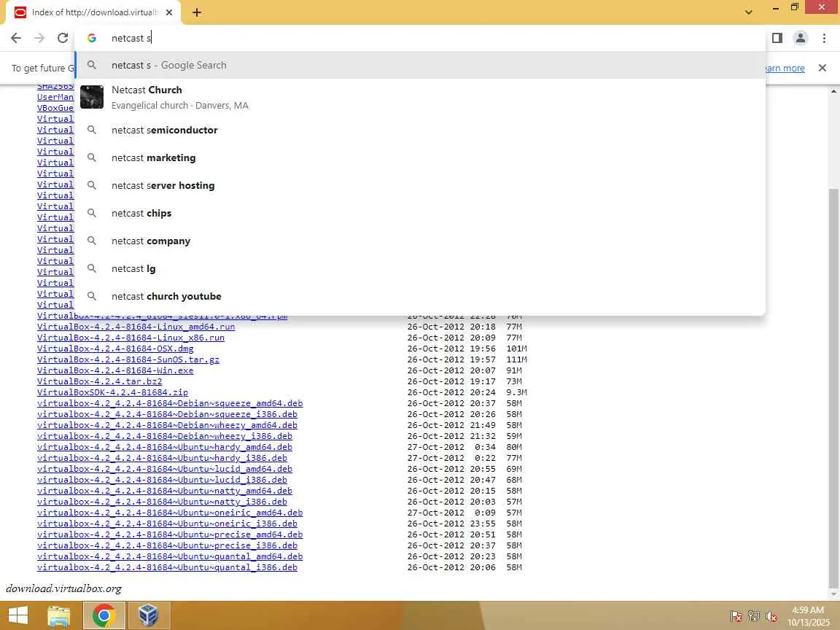Pick 'netcast server hosting' suggestion
The width and height of the screenshot is (840, 630).
click(x=420, y=185)
